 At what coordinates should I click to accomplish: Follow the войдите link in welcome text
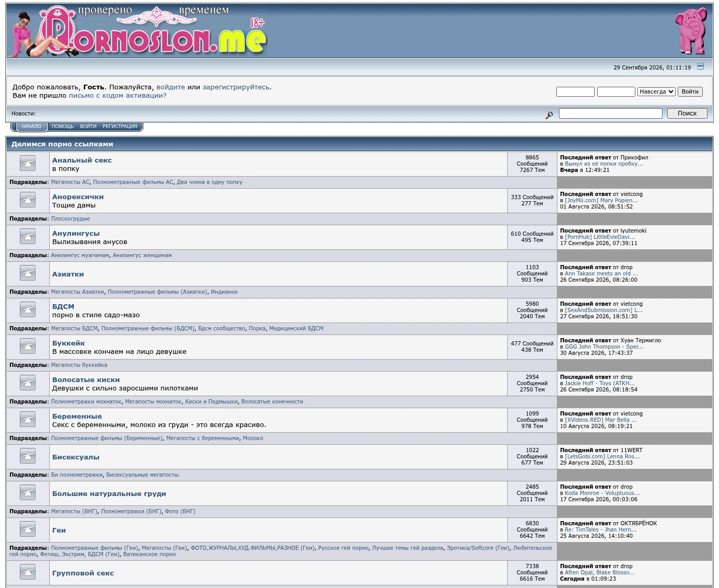coord(171,87)
